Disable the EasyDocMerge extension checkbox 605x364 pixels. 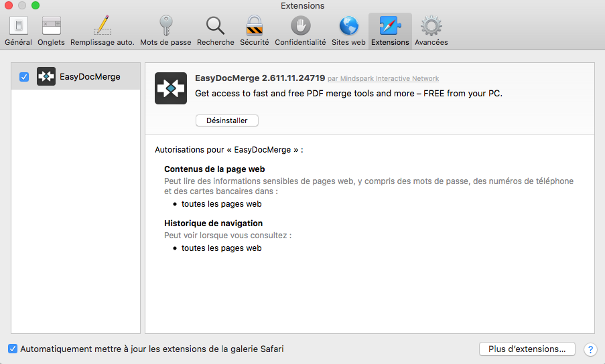(24, 77)
